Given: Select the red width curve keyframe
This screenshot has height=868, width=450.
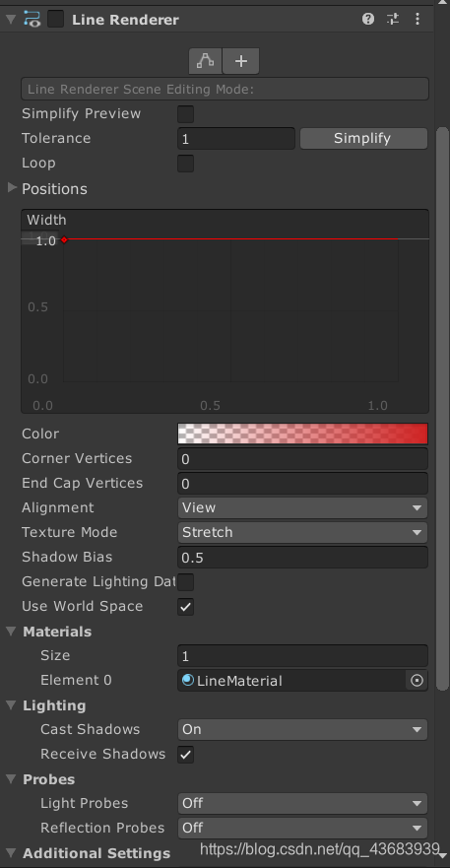Looking at the screenshot, I should 64,239.
